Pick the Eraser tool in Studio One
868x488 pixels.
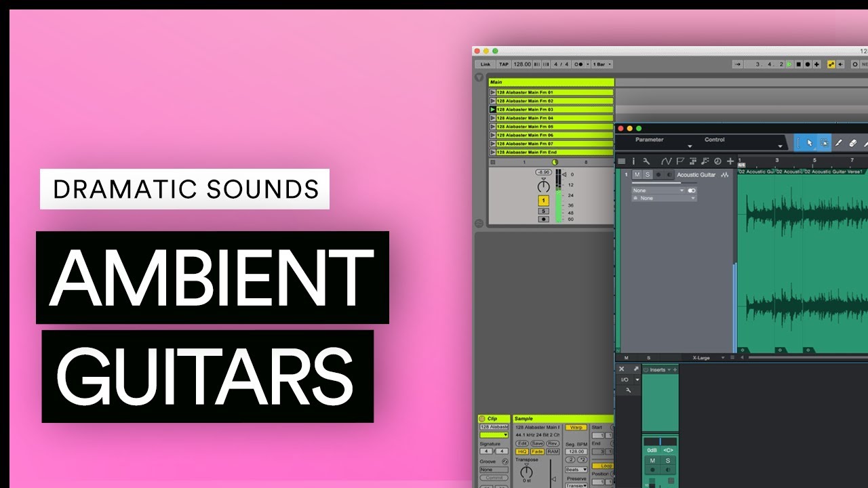pyautogui.click(x=853, y=143)
